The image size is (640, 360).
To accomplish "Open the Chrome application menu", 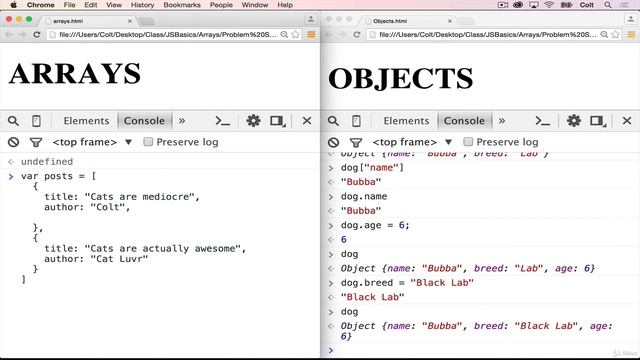I will 40,5.
